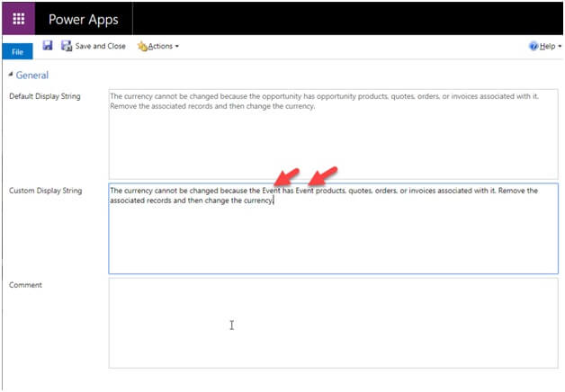Select the General section heading
The image size is (565, 392).
(32, 76)
